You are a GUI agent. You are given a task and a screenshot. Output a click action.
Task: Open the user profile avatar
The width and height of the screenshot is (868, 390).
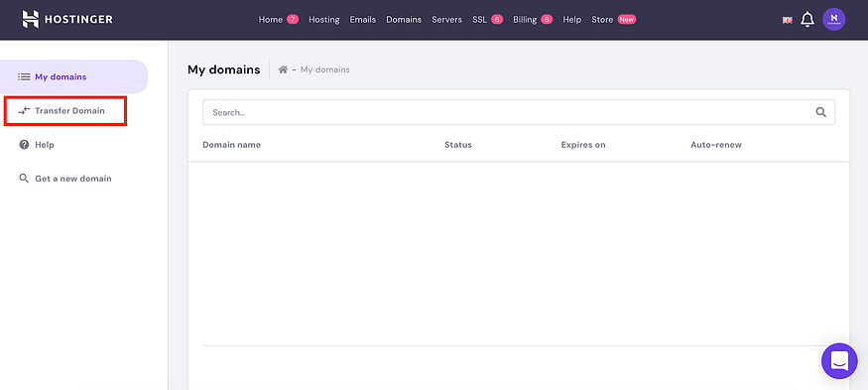[833, 20]
